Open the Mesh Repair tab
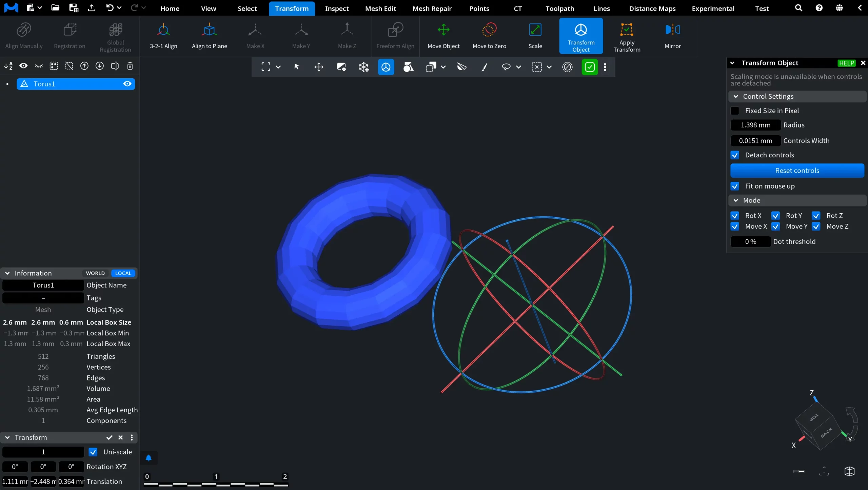The height and width of the screenshot is (490, 868). click(432, 8)
